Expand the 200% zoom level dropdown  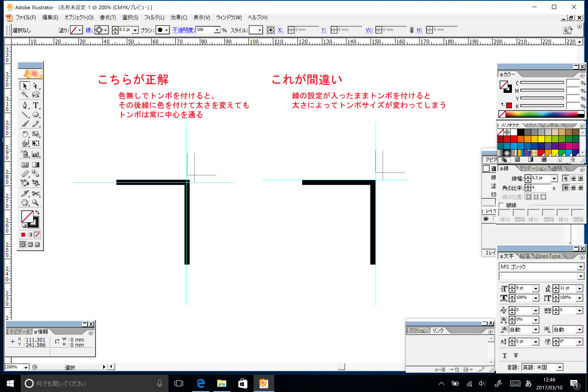[26, 367]
